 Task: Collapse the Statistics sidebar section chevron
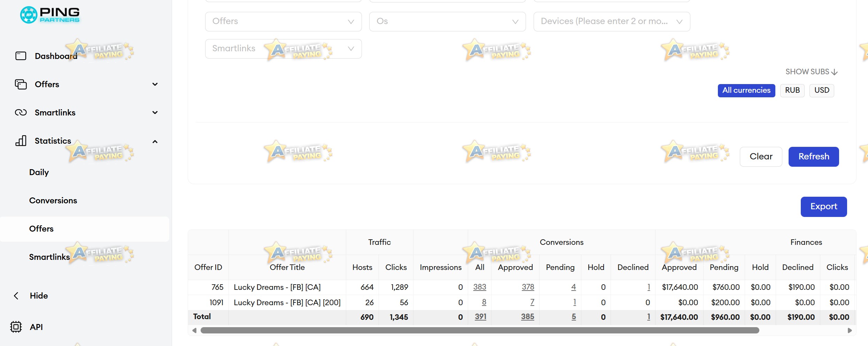[x=155, y=141]
